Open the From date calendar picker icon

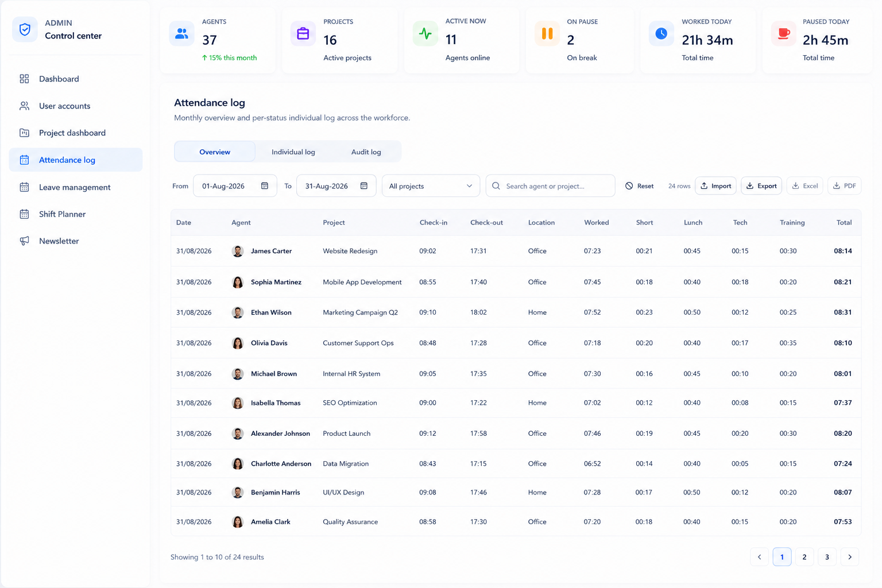(x=265, y=186)
